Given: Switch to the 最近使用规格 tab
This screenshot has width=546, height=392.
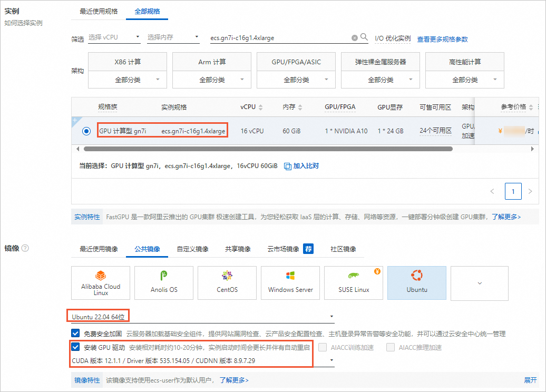Looking at the screenshot, I should [x=99, y=12].
